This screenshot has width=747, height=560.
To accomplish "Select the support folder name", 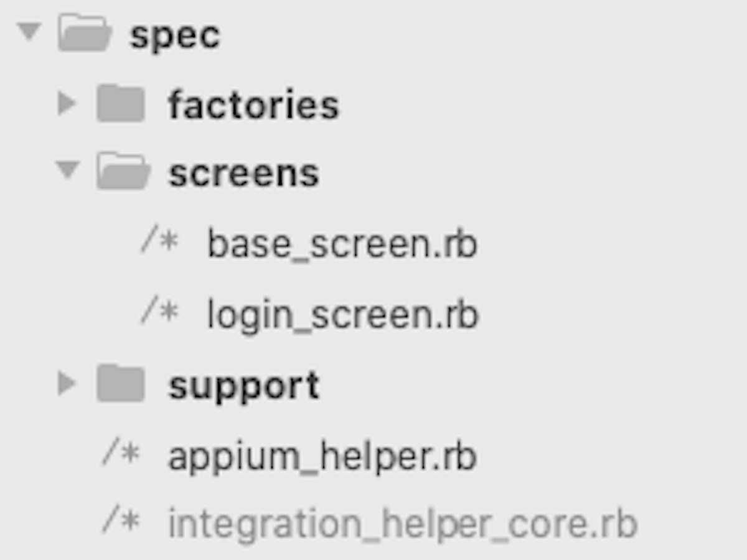I will click(x=244, y=387).
